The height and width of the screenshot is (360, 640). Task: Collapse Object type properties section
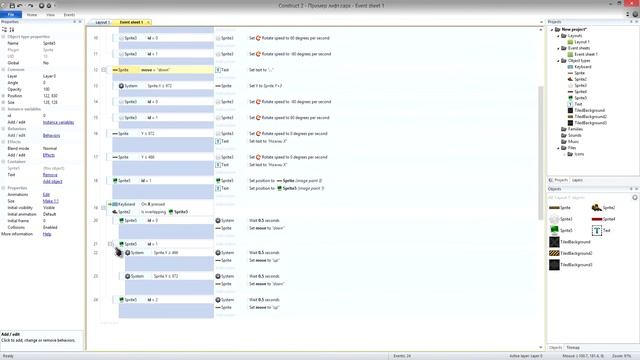pyautogui.click(x=3, y=37)
